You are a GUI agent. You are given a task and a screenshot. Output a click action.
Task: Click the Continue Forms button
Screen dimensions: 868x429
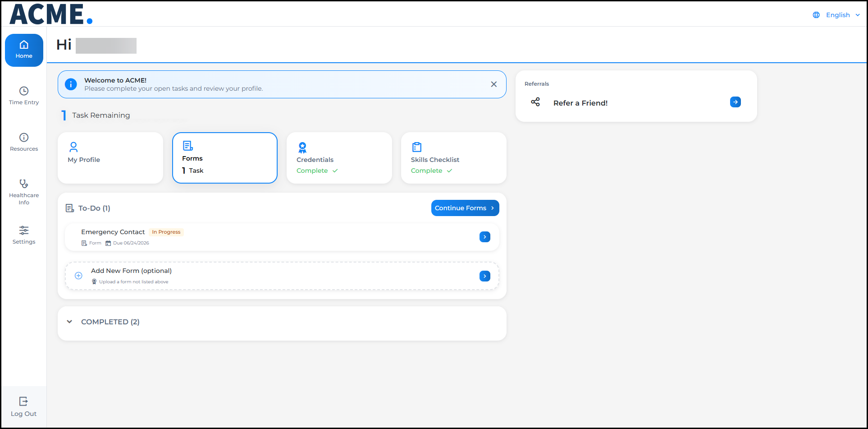[465, 208]
